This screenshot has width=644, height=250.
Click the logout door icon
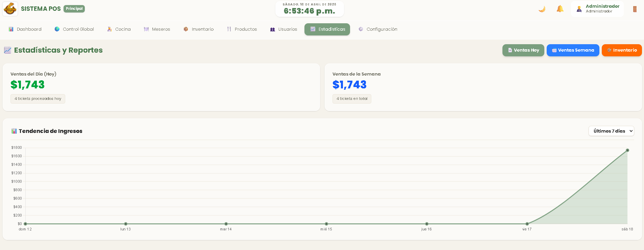pyautogui.click(x=635, y=9)
